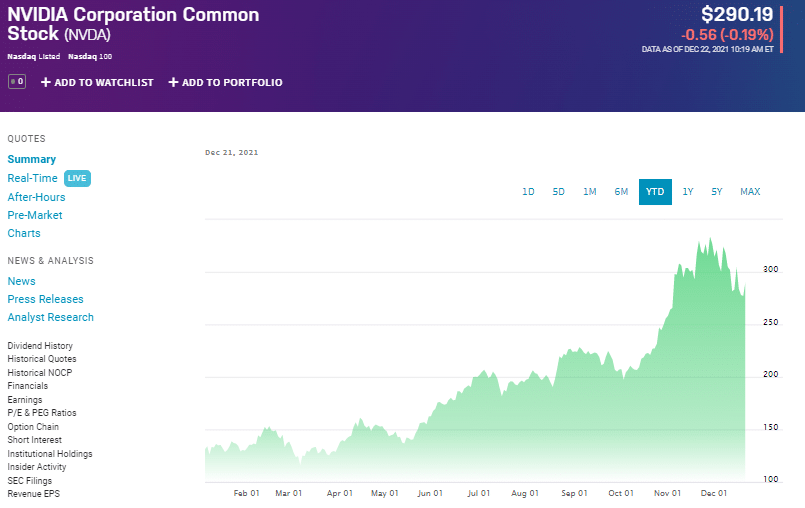The width and height of the screenshot is (805, 508).
Task: Click the Dec 01 axis label
Action: [714, 493]
